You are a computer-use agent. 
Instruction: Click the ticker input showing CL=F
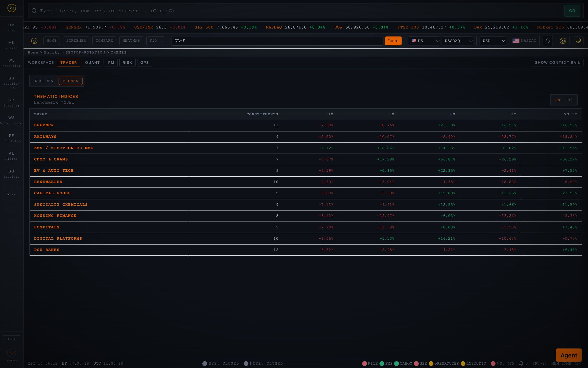277,41
